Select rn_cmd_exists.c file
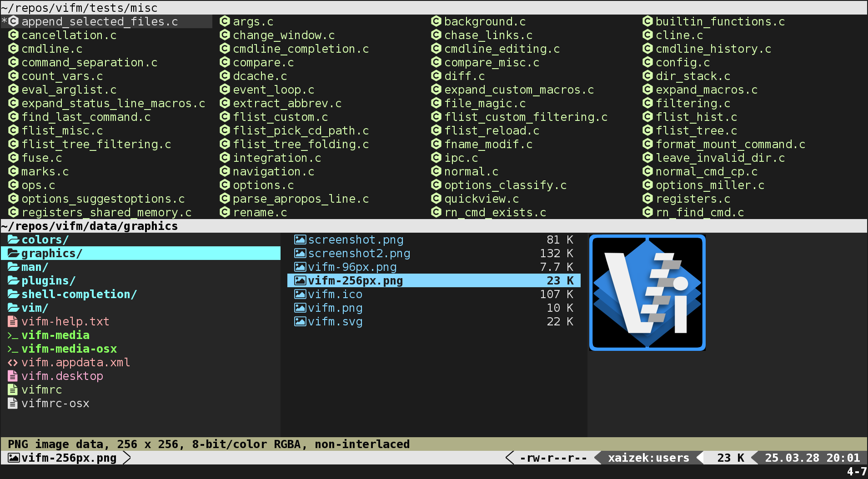The height and width of the screenshot is (479, 868). click(495, 212)
